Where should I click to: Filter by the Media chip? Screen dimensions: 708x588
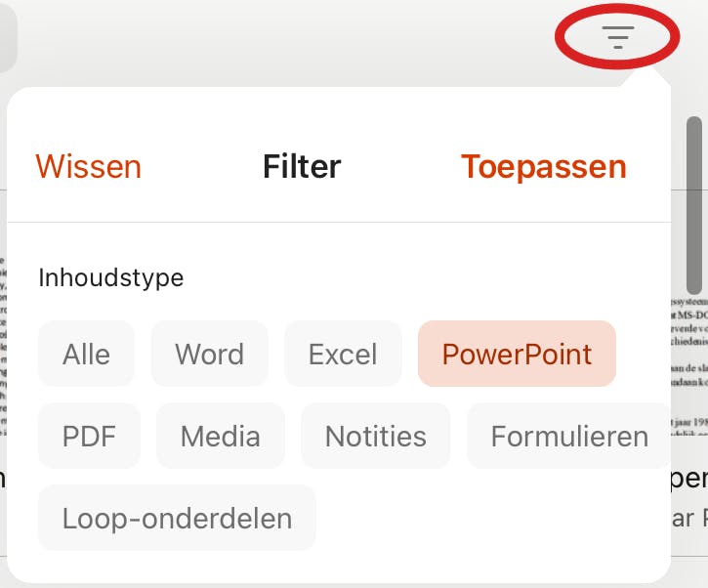tap(220, 436)
